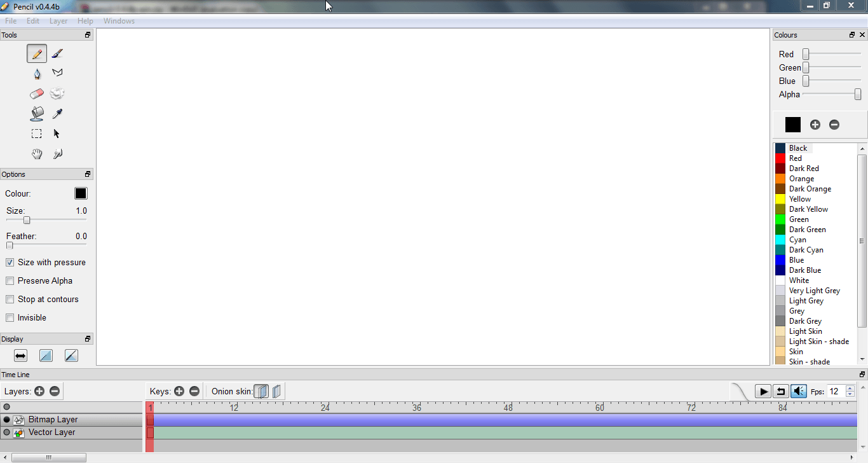Viewport: 868px width, 463px height.
Task: Select the arrow Move tool
Action: 57,134
